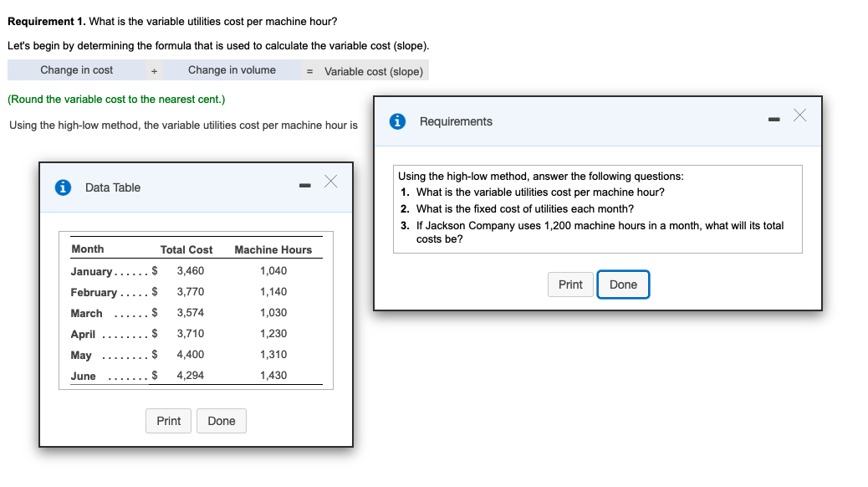Open the Change in volume selection box
This screenshot has height=487, width=868.
[x=233, y=70]
